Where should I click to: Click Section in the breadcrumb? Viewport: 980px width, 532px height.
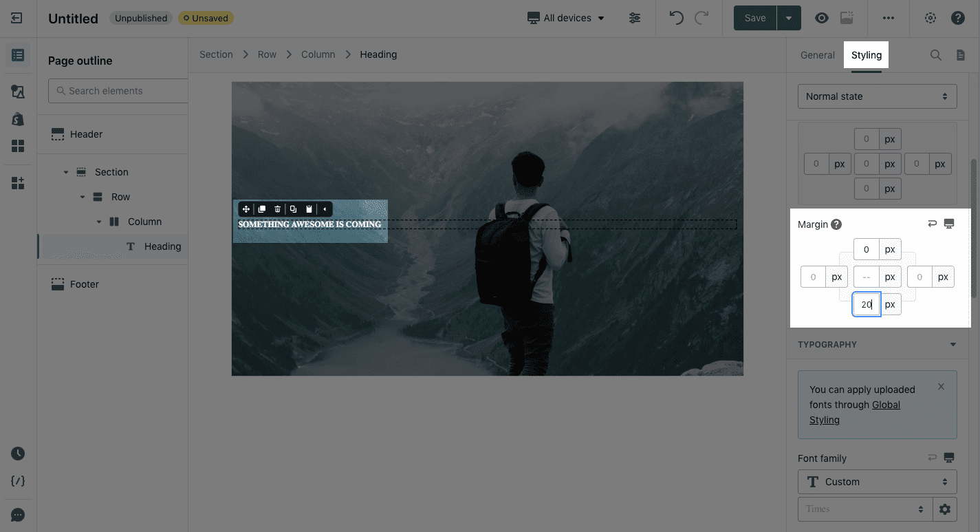[x=216, y=54]
